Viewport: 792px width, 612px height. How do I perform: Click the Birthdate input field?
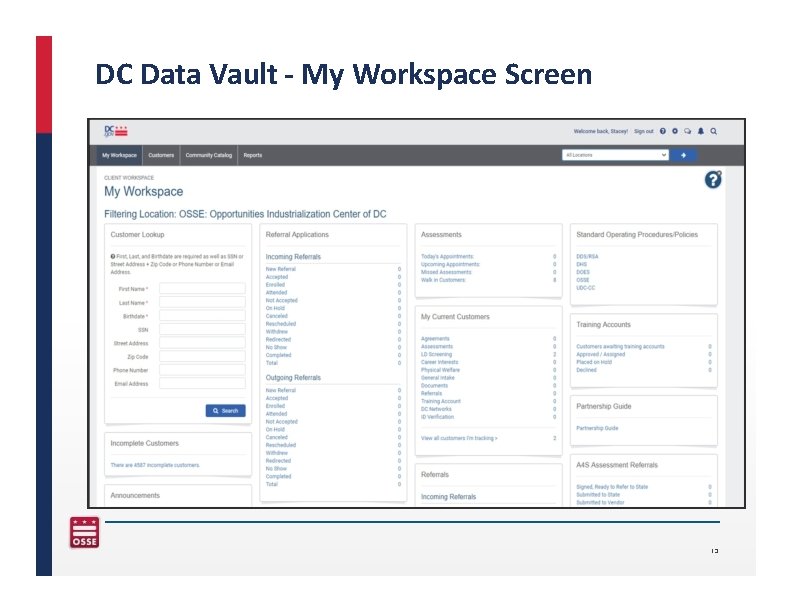click(202, 316)
